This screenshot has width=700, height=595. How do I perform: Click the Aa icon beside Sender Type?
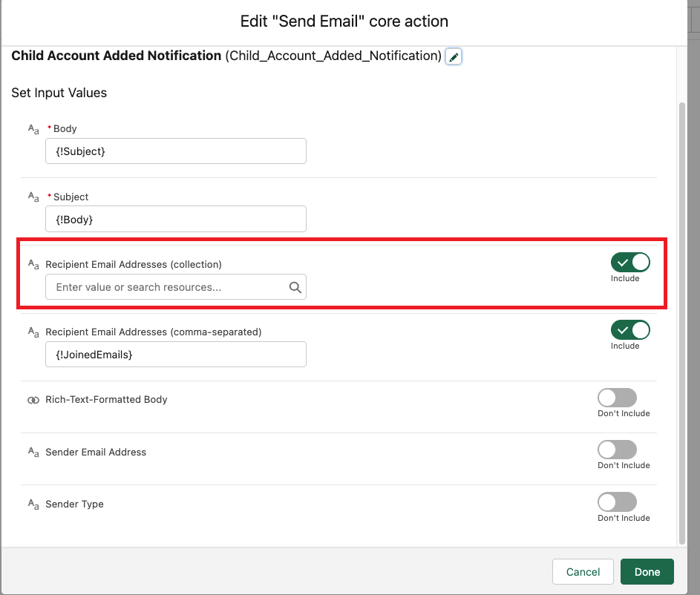click(x=33, y=504)
